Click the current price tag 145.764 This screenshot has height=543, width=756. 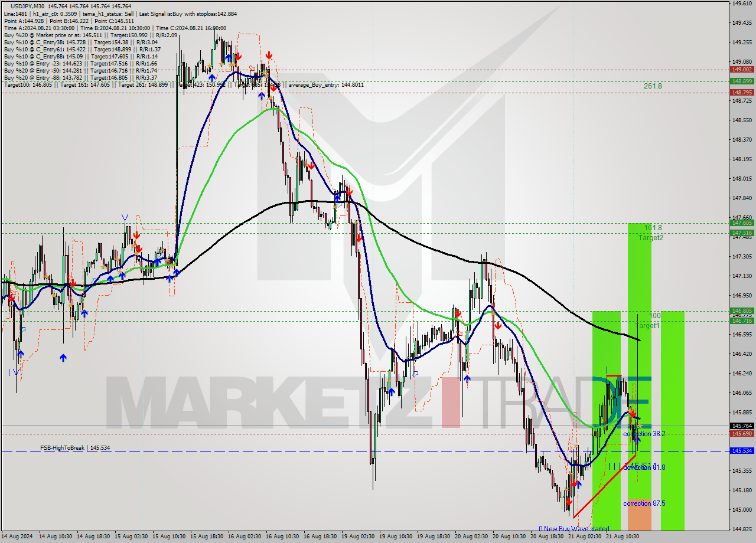click(741, 426)
